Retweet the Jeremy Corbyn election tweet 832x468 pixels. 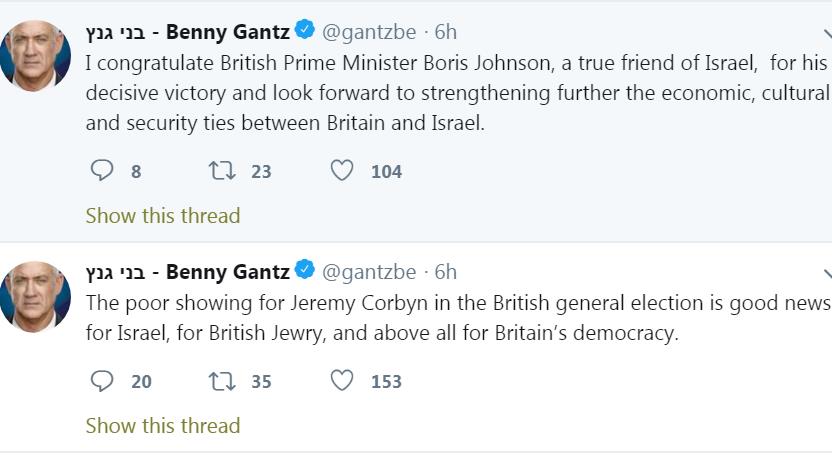tap(221, 381)
